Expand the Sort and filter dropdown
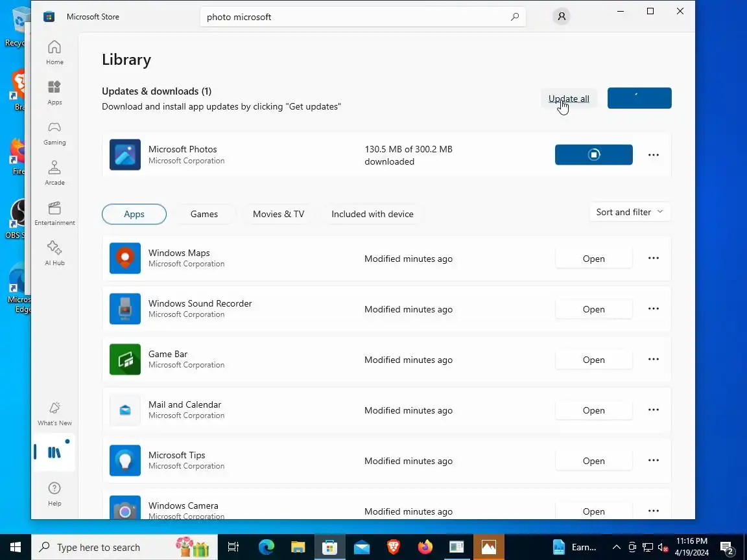This screenshot has height=560, width=747. tap(630, 213)
